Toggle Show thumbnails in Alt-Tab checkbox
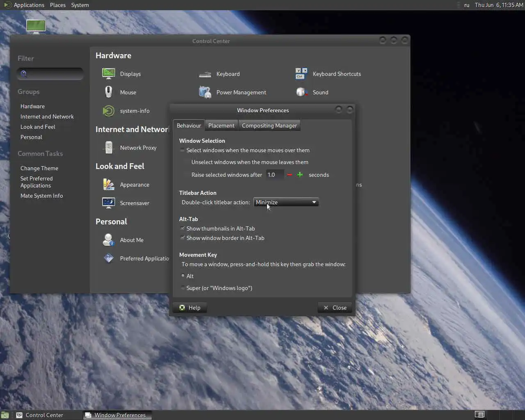The width and height of the screenshot is (525, 420). [183, 228]
